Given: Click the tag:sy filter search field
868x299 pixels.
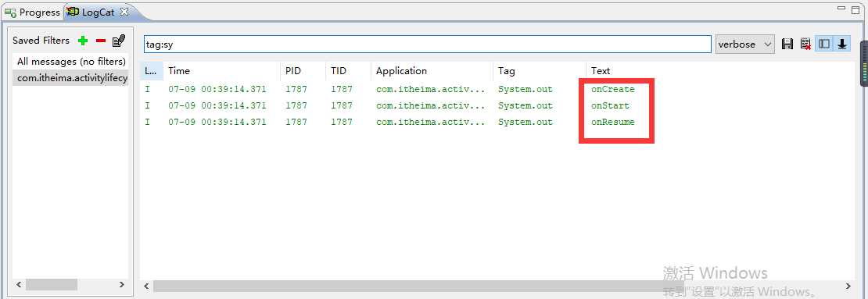Looking at the screenshot, I should point(428,44).
